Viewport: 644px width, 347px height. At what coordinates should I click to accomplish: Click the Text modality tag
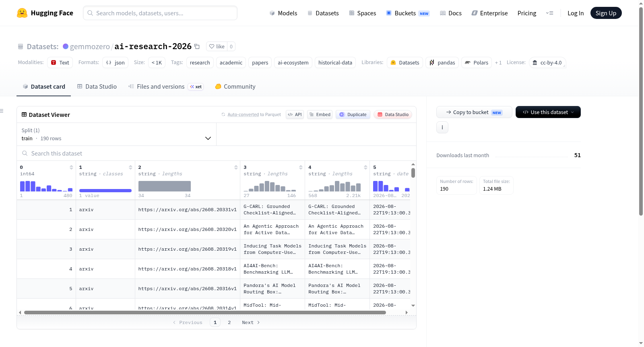click(x=60, y=62)
